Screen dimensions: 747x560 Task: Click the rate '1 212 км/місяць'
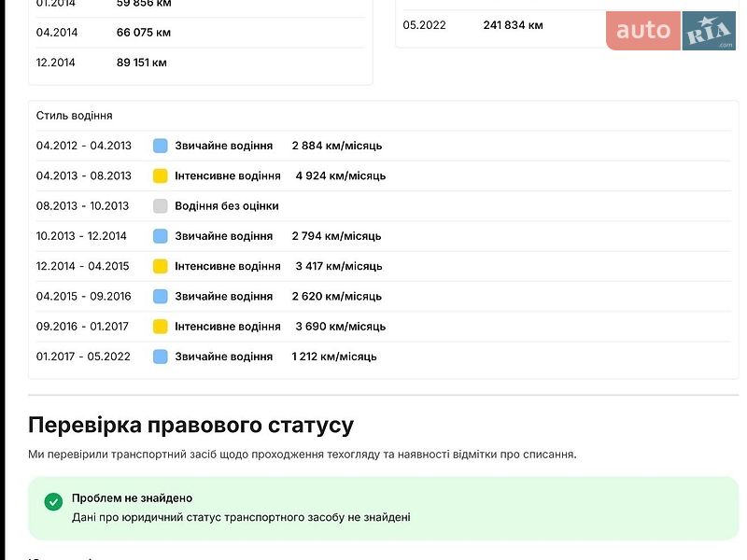pos(334,357)
